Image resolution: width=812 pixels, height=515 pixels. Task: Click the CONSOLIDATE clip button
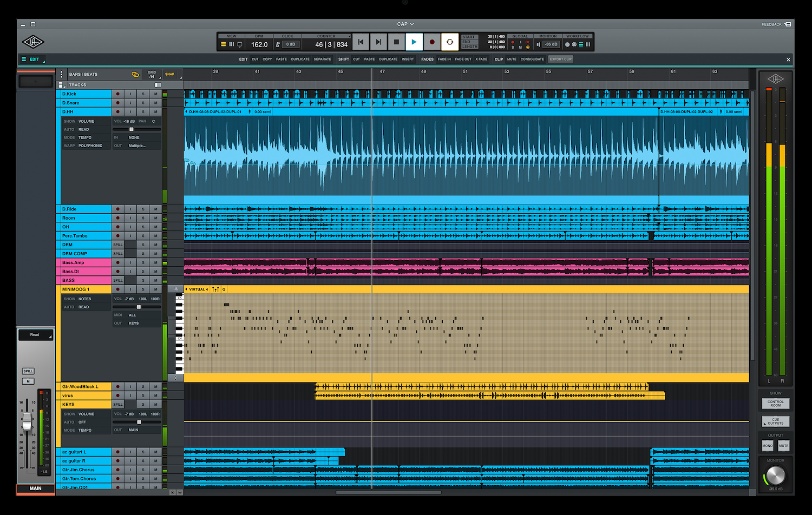(x=532, y=60)
